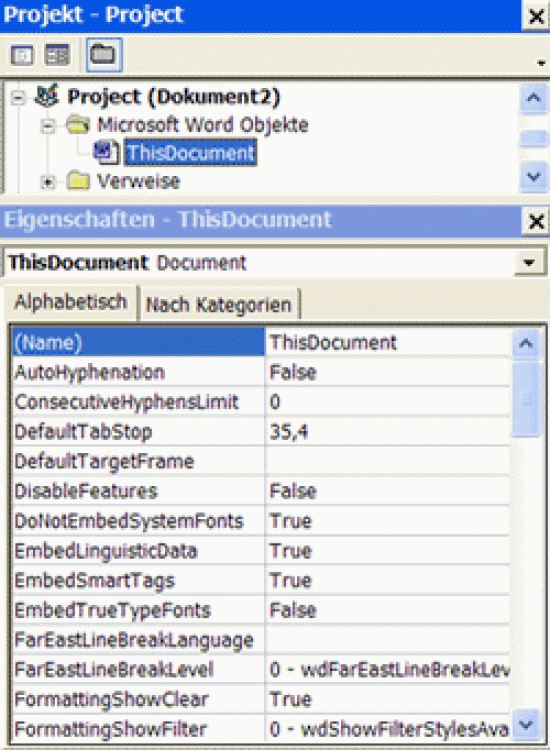Select the DoNotEmbedSystemFonts property
Screen dimensions: 550x750
tap(138, 521)
